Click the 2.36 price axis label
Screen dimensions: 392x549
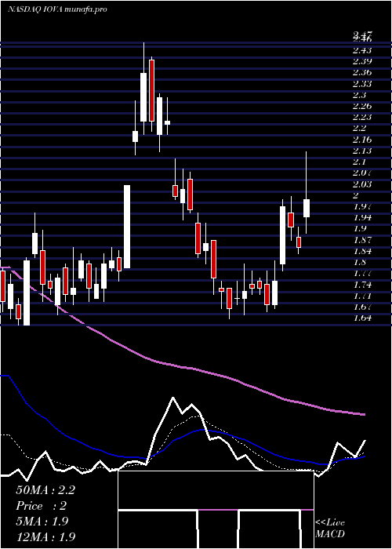362,73
